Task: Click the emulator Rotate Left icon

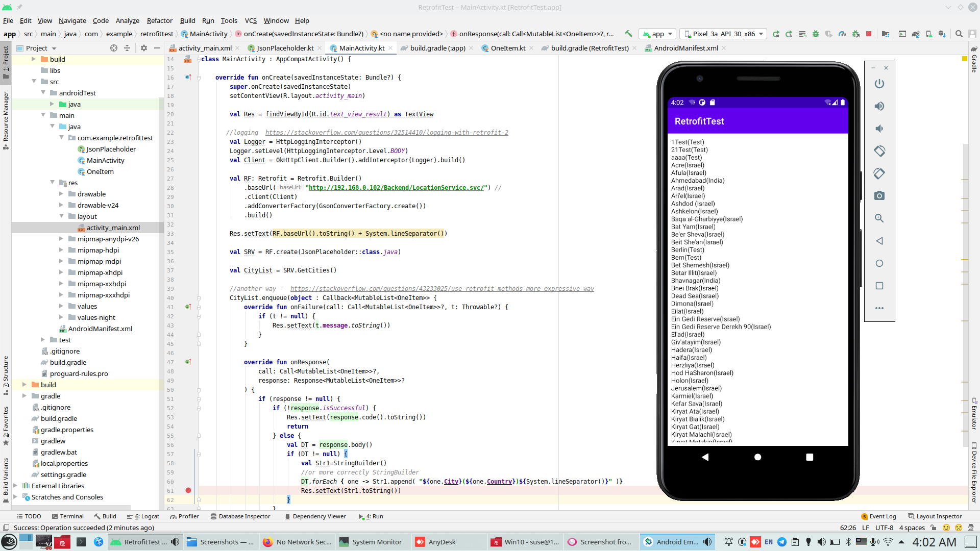Action: tap(879, 151)
